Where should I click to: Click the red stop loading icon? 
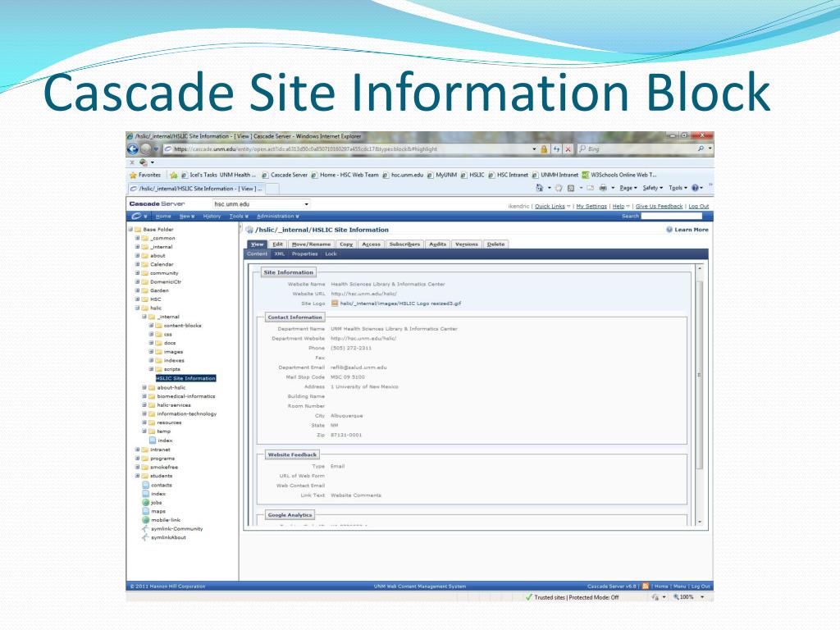[x=568, y=149]
